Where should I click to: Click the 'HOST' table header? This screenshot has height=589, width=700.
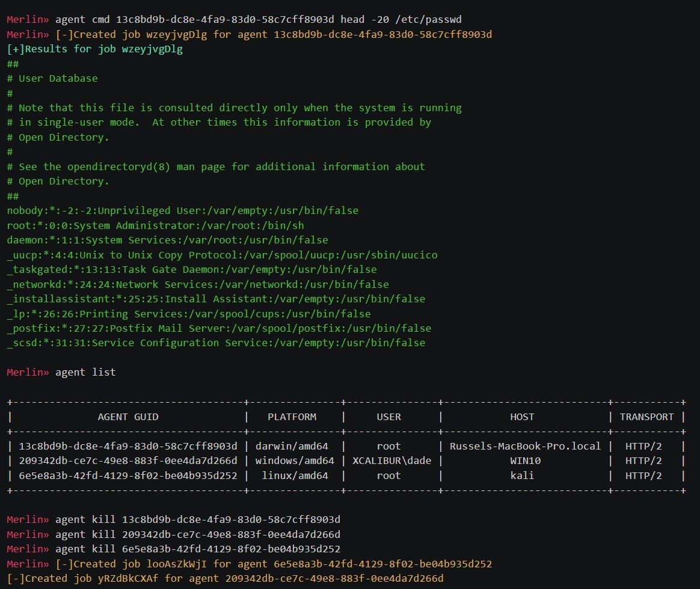(x=523, y=417)
